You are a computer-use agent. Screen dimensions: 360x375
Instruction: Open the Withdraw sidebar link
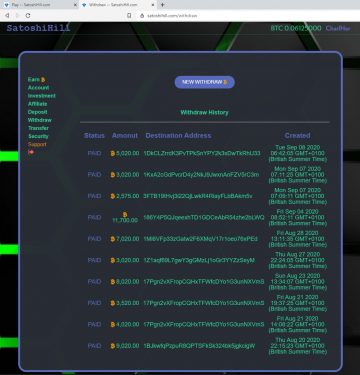40,120
